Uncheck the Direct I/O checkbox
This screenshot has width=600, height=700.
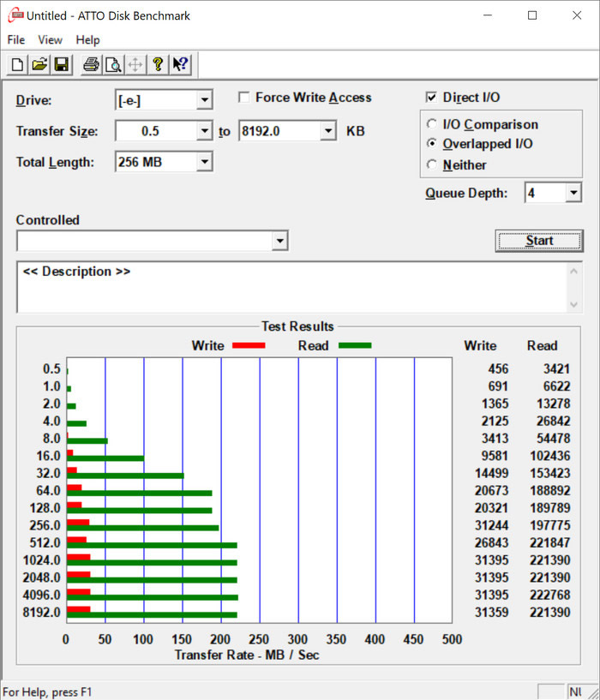pos(431,98)
